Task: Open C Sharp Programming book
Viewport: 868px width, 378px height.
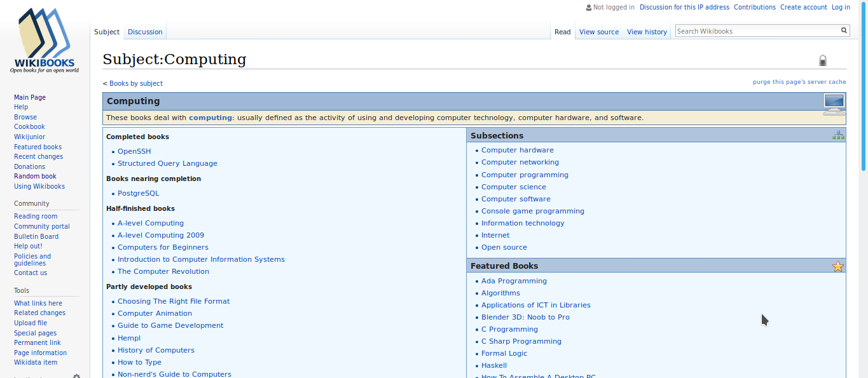Action: coord(521,341)
